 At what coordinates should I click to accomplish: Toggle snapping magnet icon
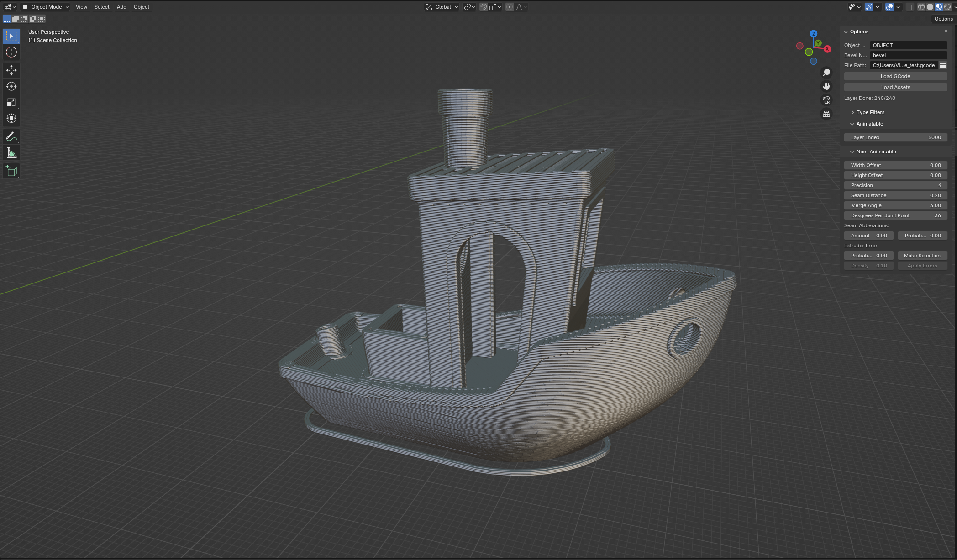(484, 7)
